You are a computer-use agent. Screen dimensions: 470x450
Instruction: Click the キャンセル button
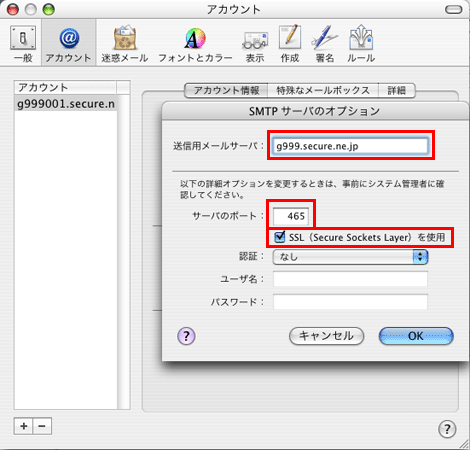point(326,336)
